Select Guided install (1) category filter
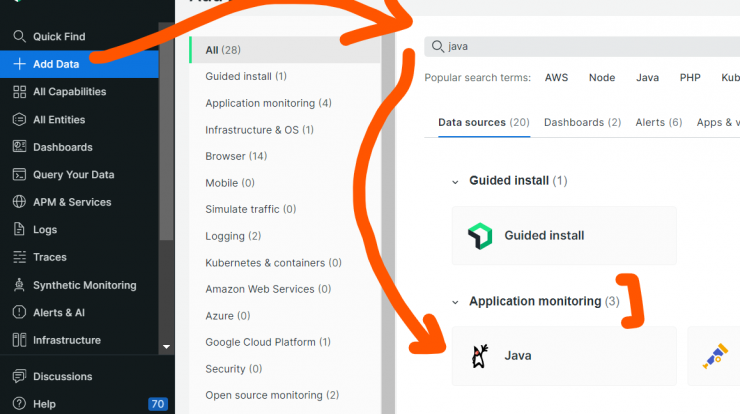740x414 pixels. [246, 76]
